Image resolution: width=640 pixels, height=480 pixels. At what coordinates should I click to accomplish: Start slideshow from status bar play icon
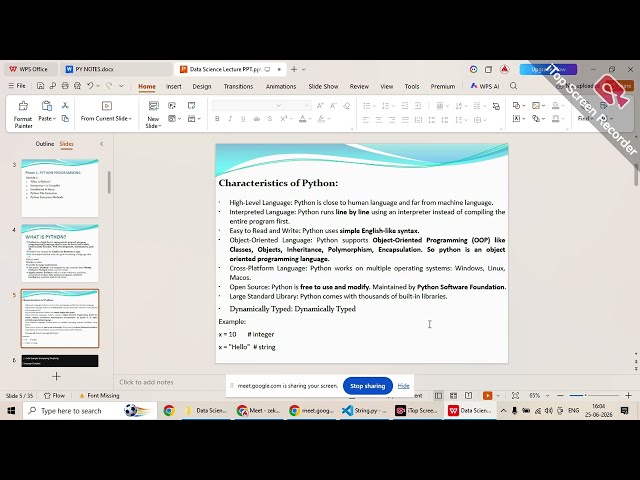pos(487,396)
